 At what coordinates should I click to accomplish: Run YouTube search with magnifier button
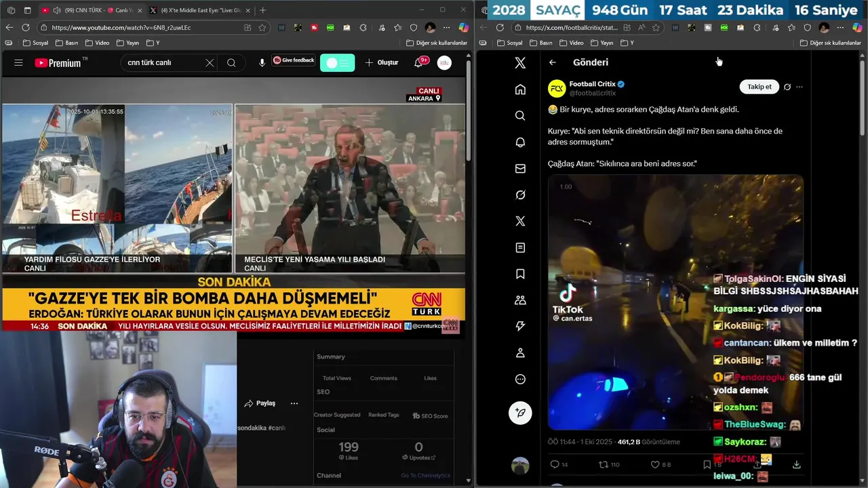(231, 62)
